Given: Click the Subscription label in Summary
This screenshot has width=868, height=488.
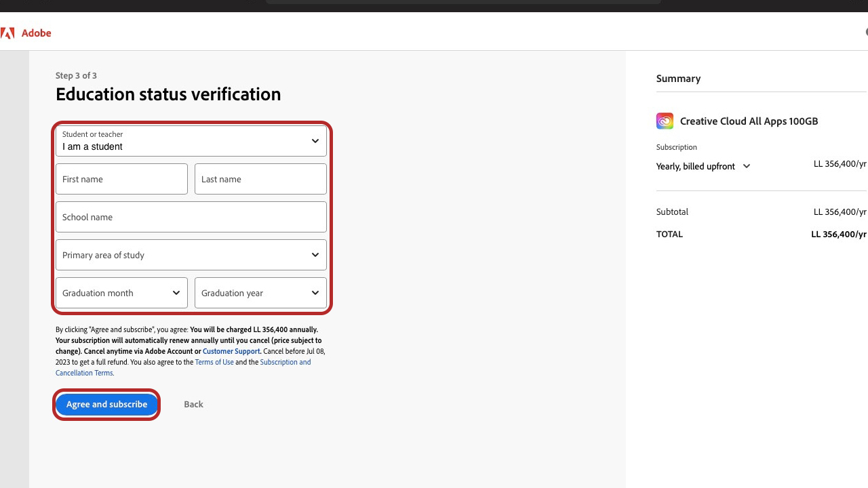Looking at the screenshot, I should (x=676, y=147).
